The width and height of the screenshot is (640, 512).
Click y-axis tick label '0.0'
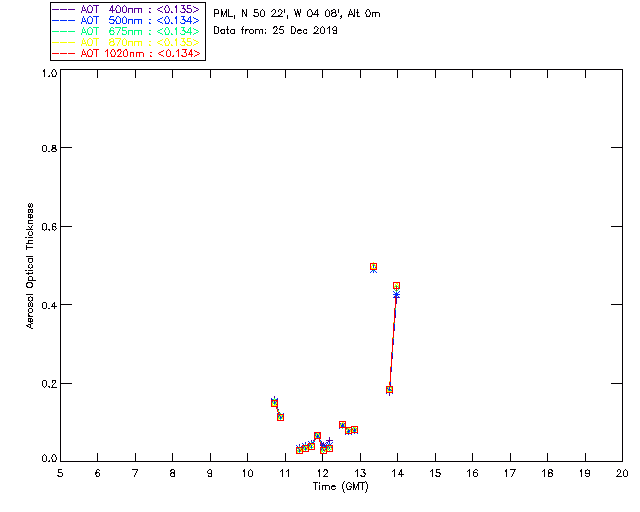(49, 459)
